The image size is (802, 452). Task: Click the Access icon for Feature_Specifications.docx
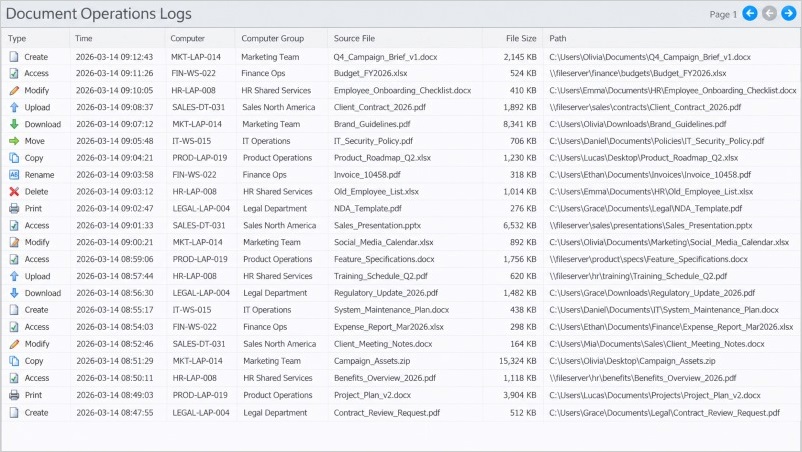coord(14,259)
